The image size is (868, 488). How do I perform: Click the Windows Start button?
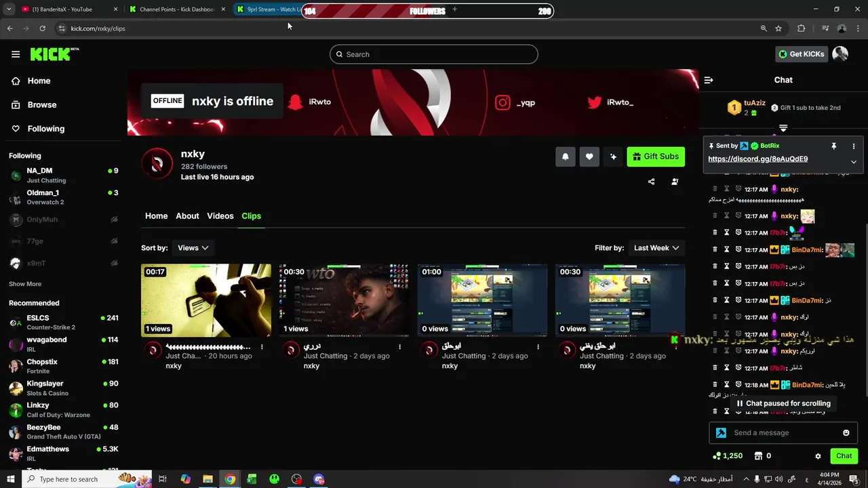tap(10, 479)
